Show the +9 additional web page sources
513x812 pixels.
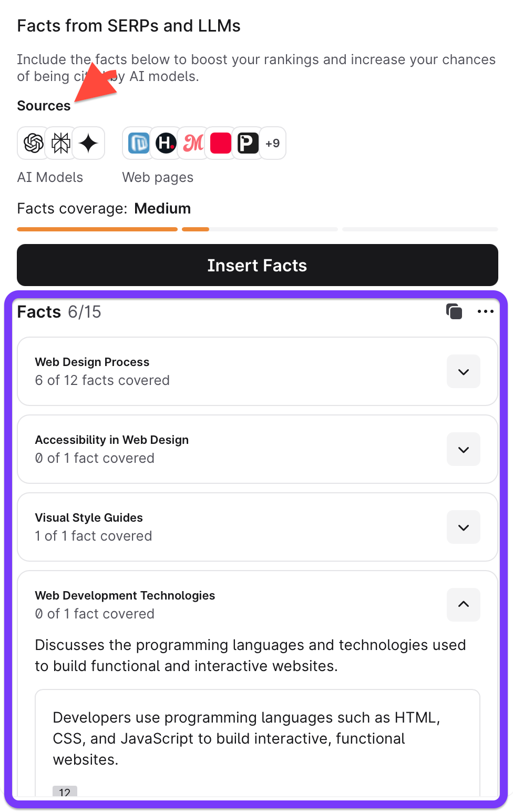tap(272, 143)
